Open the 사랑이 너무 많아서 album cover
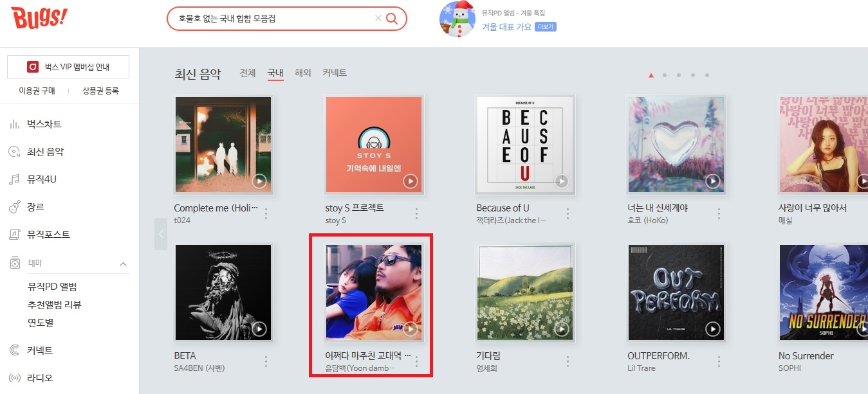The height and width of the screenshot is (394, 868). [823, 145]
